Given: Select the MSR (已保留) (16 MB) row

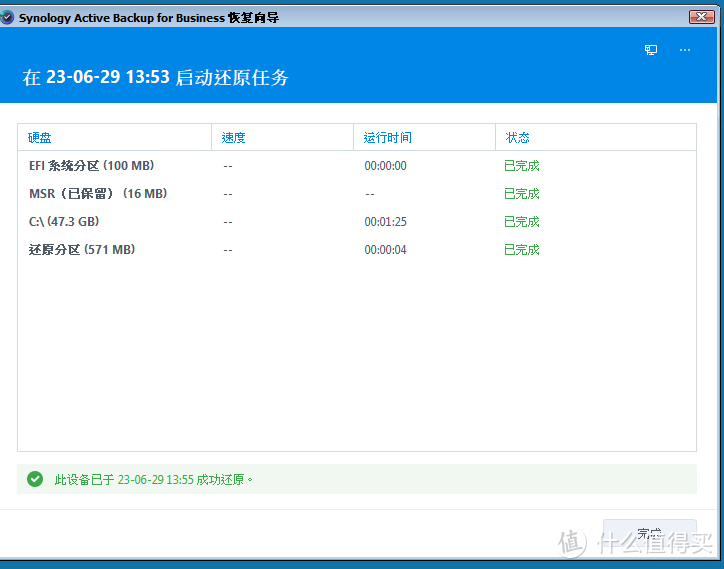Looking at the screenshot, I should [x=356, y=194].
